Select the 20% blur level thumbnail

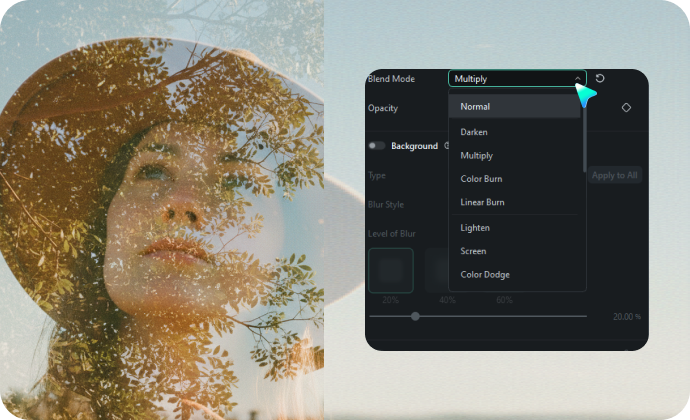391,270
